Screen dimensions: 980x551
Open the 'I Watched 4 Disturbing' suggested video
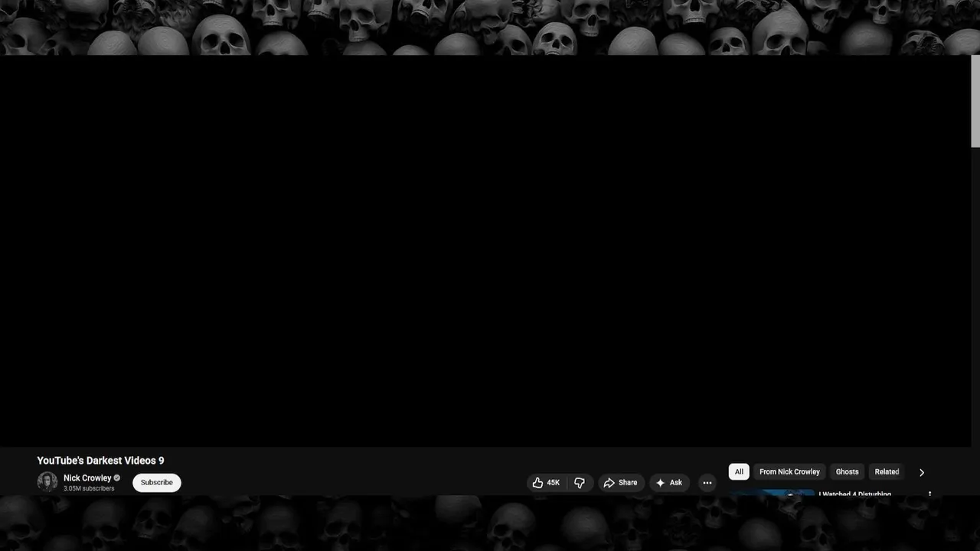[854, 494]
